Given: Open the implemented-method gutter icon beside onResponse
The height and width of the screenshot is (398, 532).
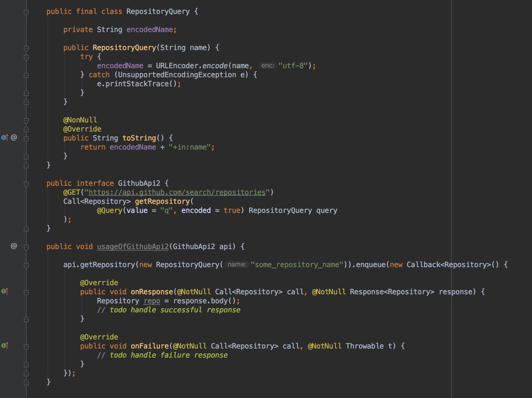Looking at the screenshot, I should (5, 291).
